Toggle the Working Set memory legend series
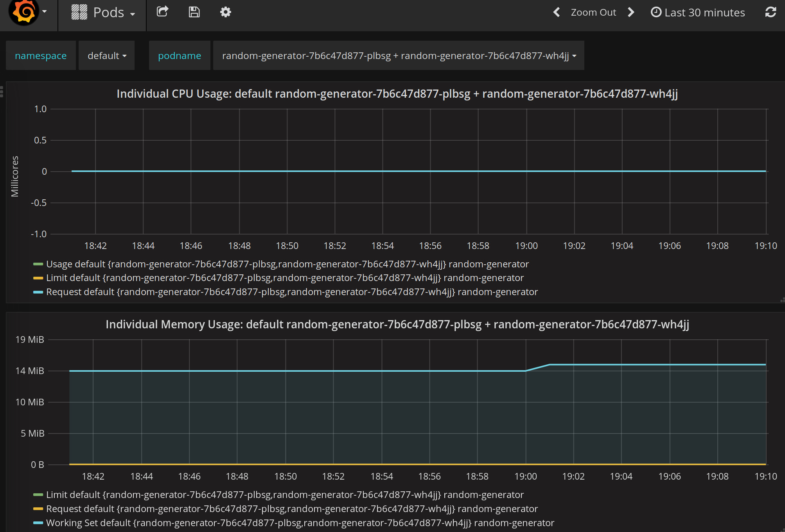The width and height of the screenshot is (785, 532). tap(300, 523)
